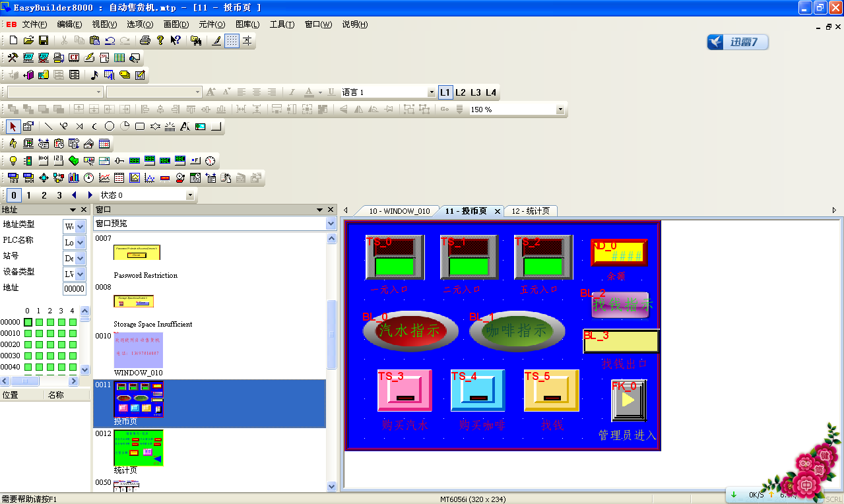844x504 pixels.
Task: Toggle the grid display button
Action: [x=232, y=40]
